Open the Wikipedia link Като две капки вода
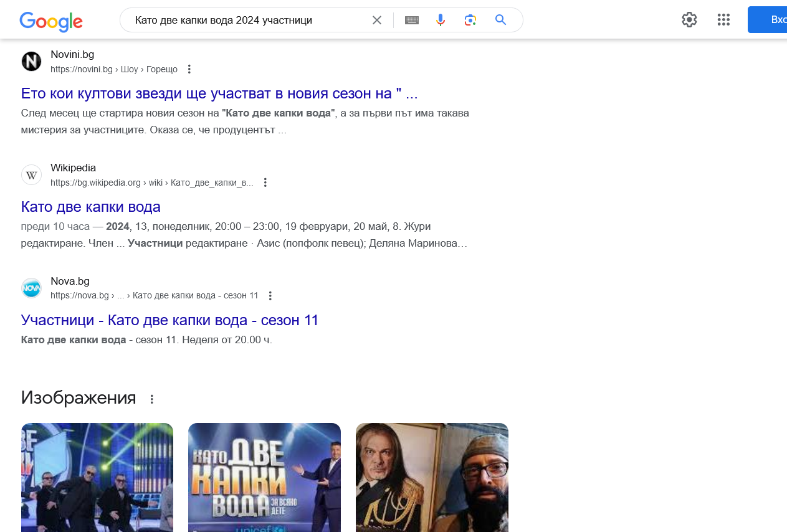The height and width of the screenshot is (532, 787). [x=91, y=207]
